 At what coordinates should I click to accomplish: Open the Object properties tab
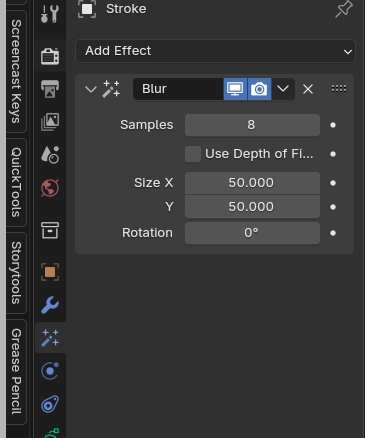(50, 272)
